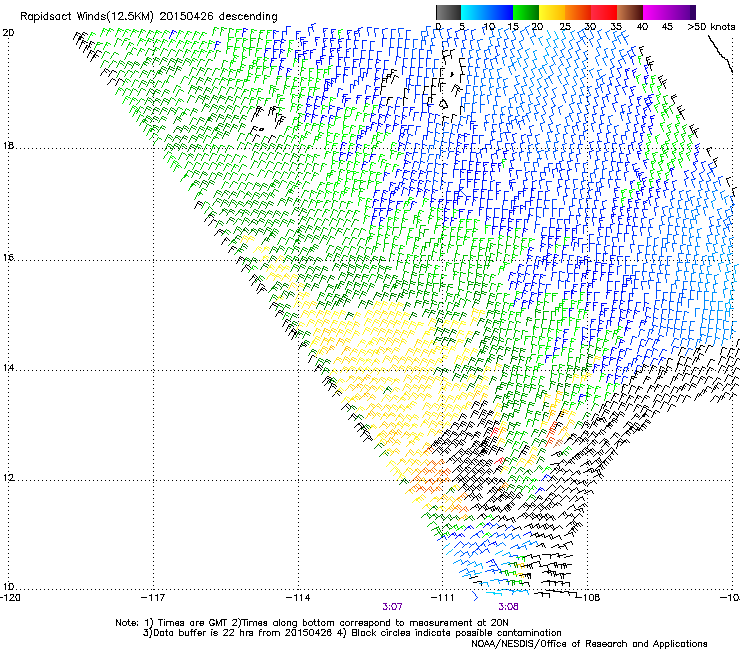Screen dimensions: 740x650
Task: Click the legend scale value '25'
Action: point(565,26)
